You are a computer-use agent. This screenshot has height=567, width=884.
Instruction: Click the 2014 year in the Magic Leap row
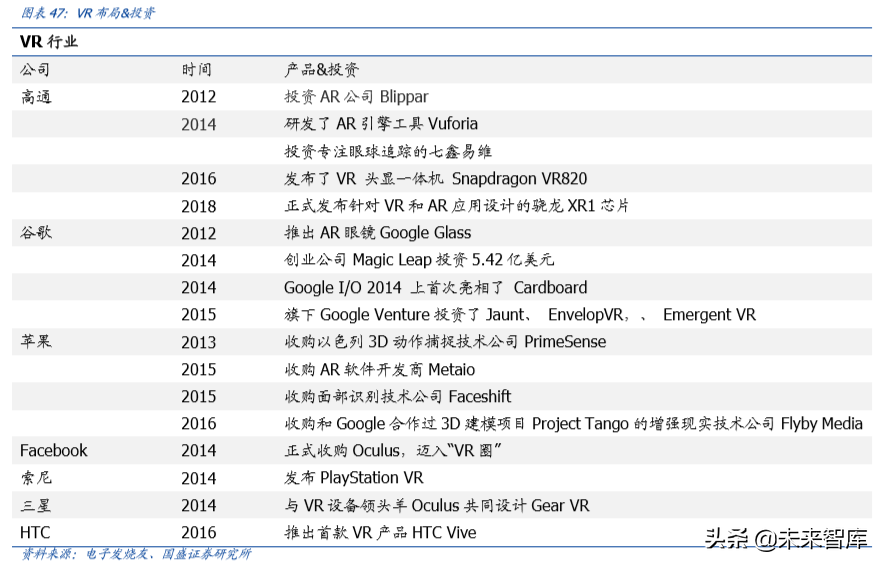point(198,260)
